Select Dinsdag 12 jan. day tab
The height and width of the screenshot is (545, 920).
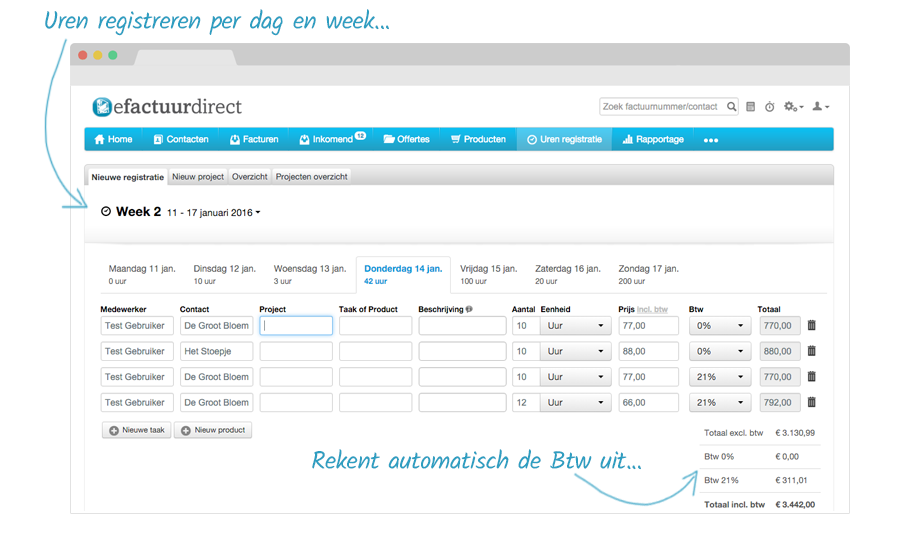(225, 274)
